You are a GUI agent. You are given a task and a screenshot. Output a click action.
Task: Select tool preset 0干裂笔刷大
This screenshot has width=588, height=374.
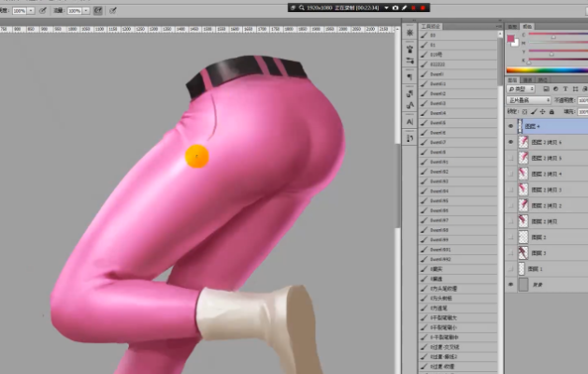[458, 318]
